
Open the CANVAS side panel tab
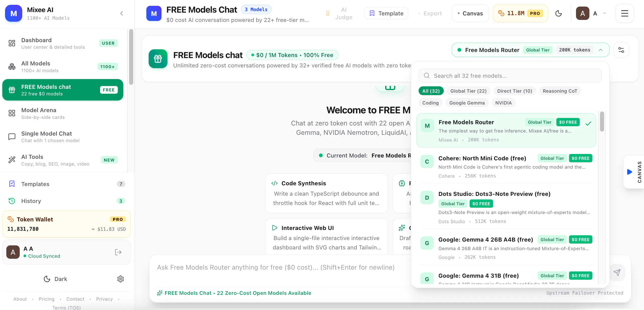[x=634, y=172]
